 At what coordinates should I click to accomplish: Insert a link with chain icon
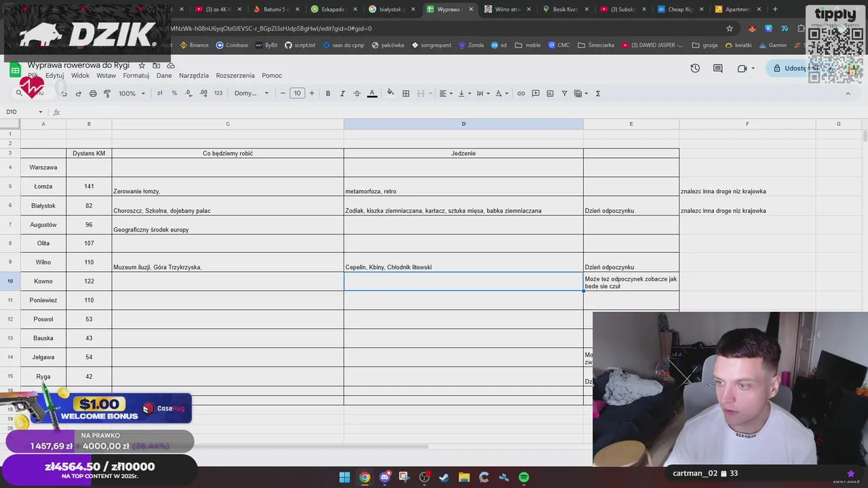[521, 94]
